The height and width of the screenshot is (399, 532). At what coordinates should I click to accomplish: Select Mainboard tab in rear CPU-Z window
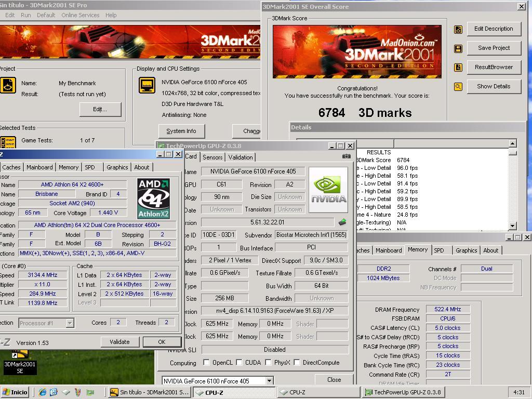[x=389, y=250]
